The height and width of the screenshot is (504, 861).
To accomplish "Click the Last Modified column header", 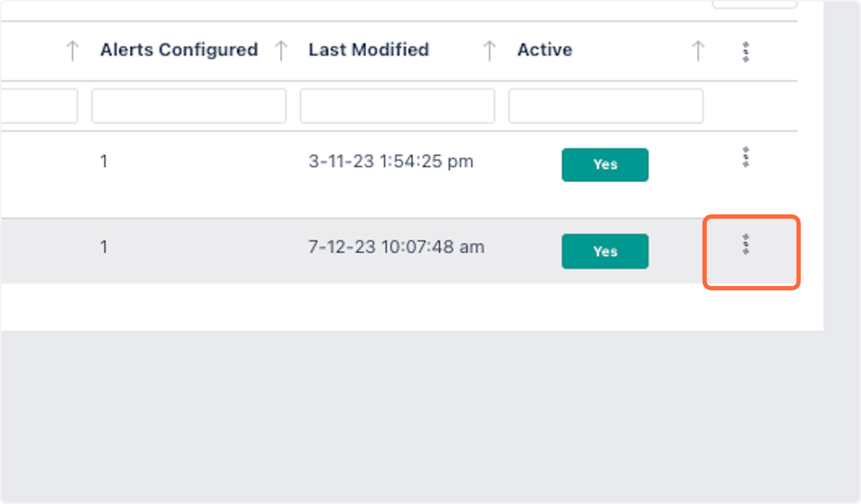I will [369, 50].
